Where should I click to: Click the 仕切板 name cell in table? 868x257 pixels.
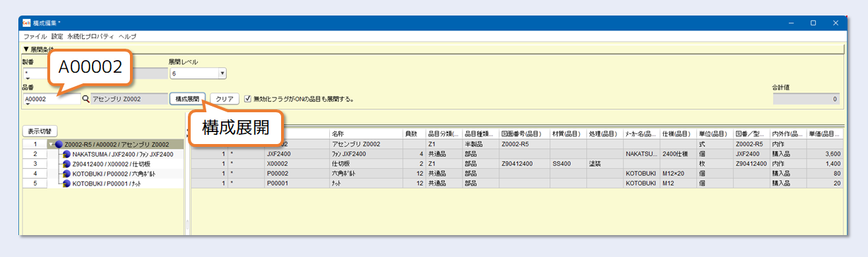pyautogui.click(x=365, y=163)
